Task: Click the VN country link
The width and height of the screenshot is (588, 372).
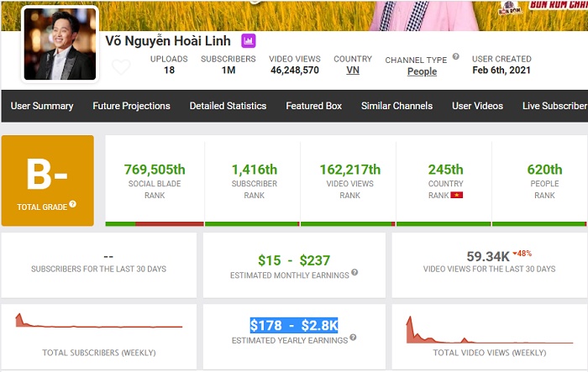Action: 352,71
